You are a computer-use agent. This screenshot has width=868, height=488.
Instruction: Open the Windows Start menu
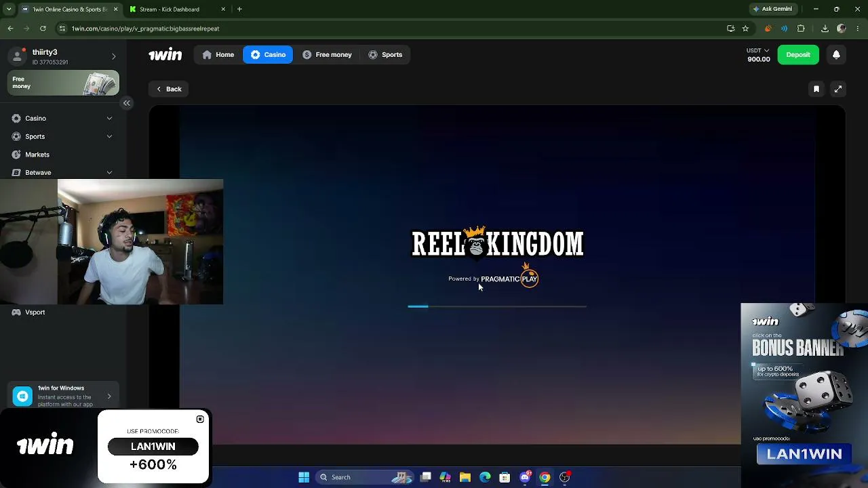tap(304, 477)
